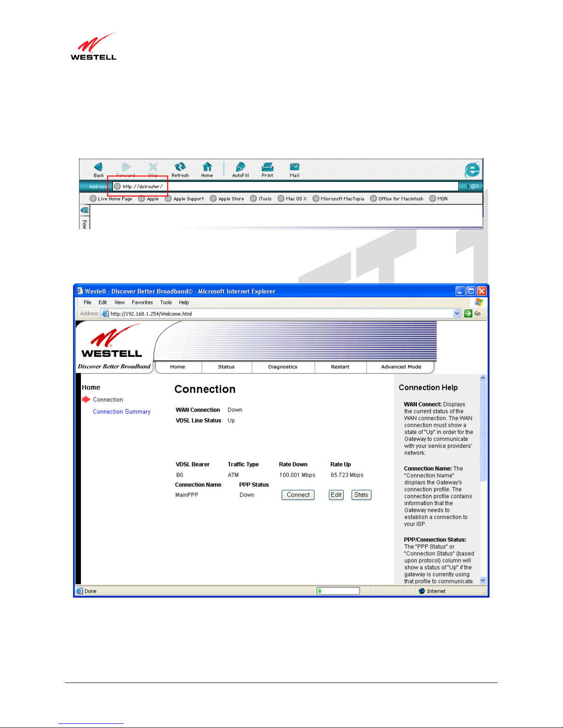Open the Connection Summary link

click(122, 412)
